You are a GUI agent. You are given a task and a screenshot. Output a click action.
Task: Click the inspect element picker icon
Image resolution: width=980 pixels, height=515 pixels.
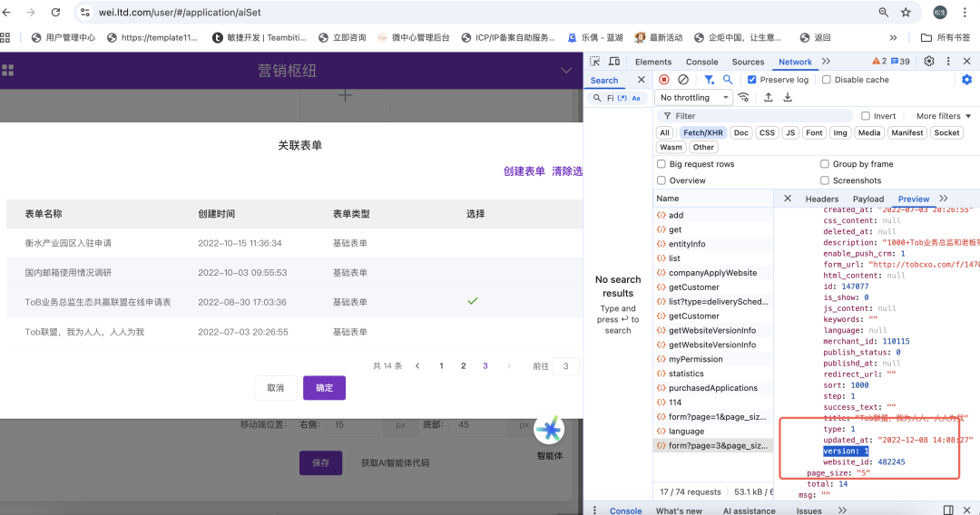click(594, 62)
